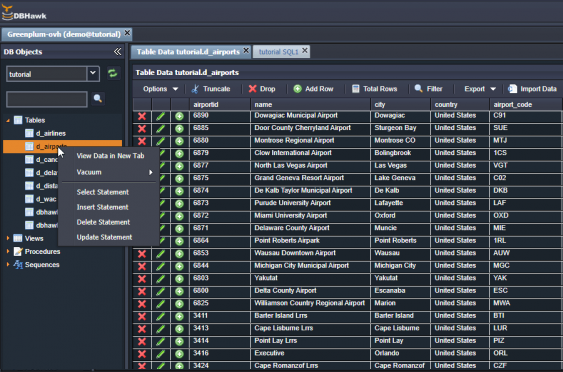Viewport: 563px width, 372px height.
Task: Click the Tables folder icon
Action: tap(18, 120)
